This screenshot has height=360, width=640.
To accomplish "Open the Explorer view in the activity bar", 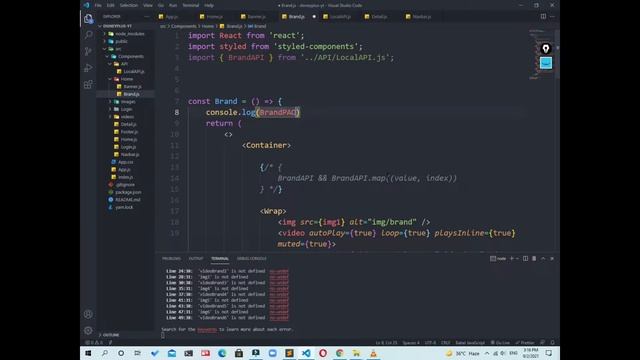I will (88, 19).
